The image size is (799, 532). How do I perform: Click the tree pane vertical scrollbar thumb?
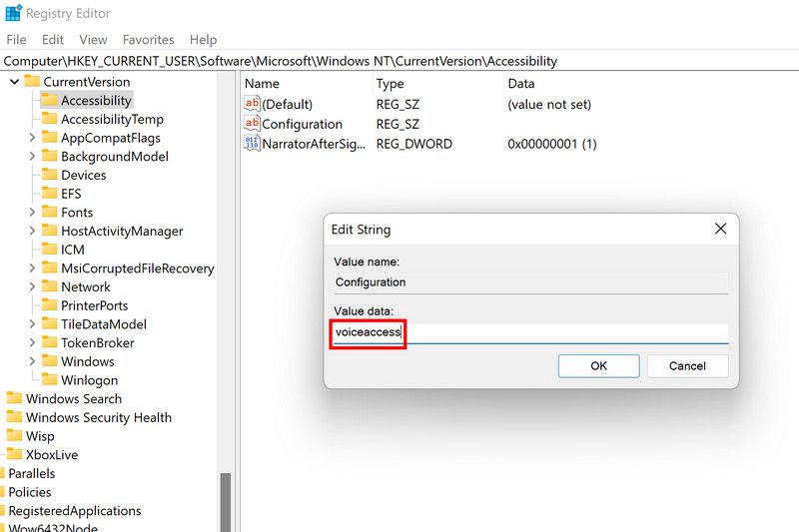[226, 503]
